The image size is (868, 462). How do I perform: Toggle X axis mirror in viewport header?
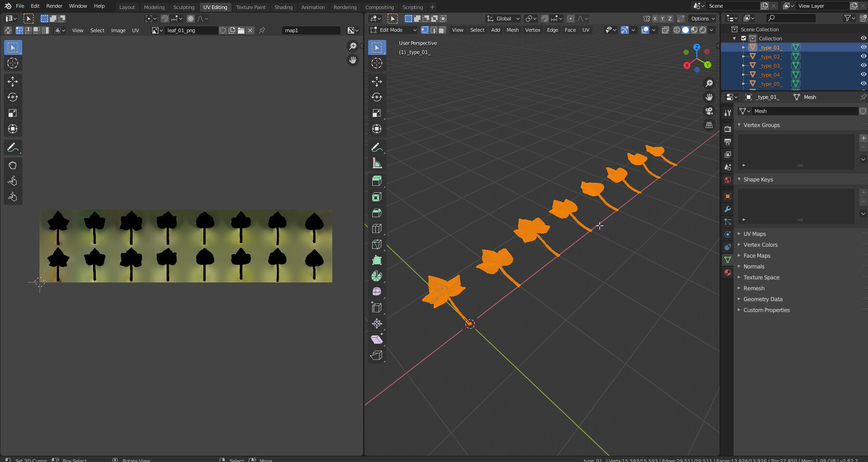coord(655,19)
